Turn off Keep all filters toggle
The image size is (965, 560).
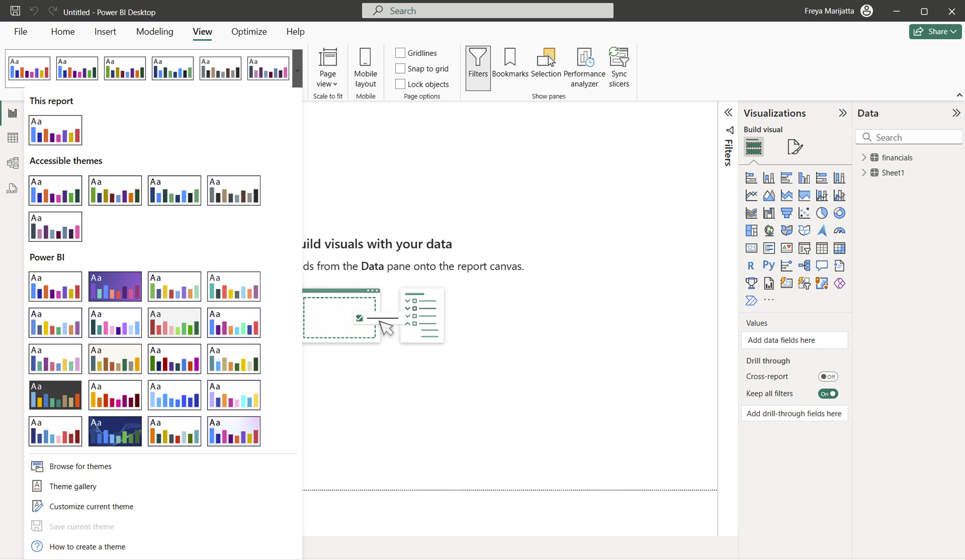pyautogui.click(x=828, y=394)
